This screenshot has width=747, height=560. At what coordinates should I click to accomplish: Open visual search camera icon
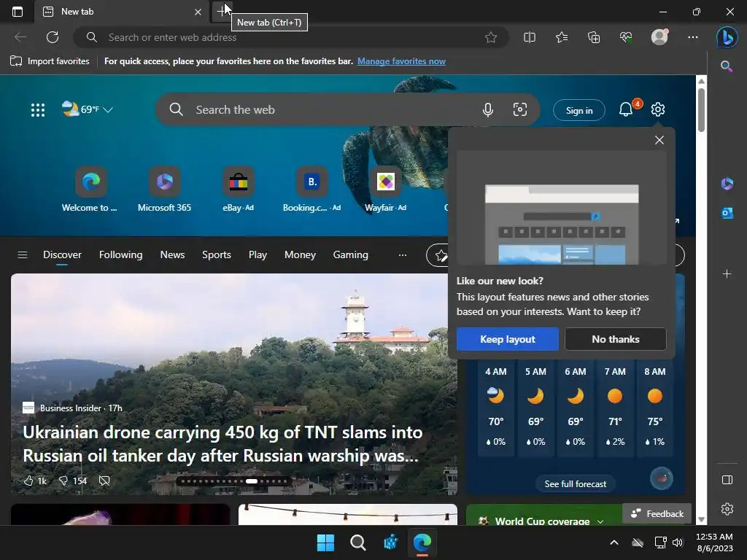click(519, 109)
